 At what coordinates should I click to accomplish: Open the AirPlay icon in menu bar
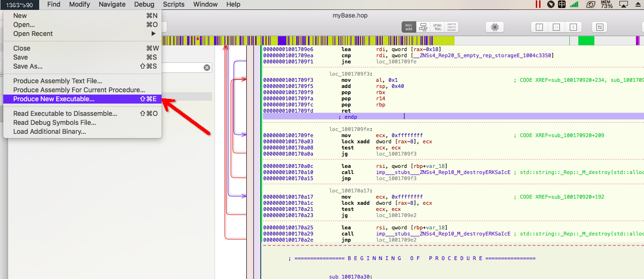tap(624, 4)
